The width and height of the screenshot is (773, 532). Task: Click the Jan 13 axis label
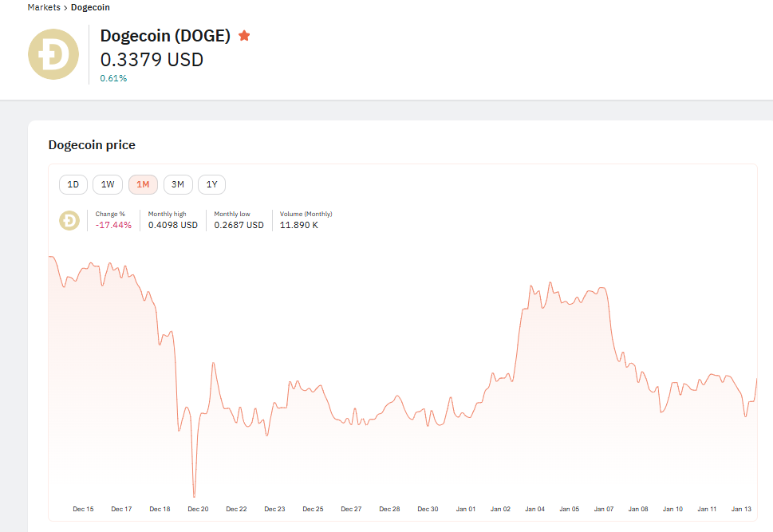741,509
